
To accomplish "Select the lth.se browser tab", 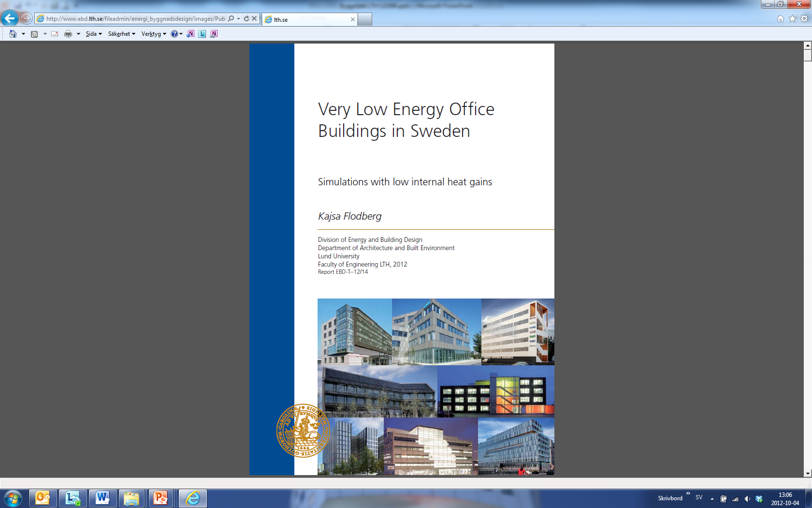I will pyautogui.click(x=309, y=19).
